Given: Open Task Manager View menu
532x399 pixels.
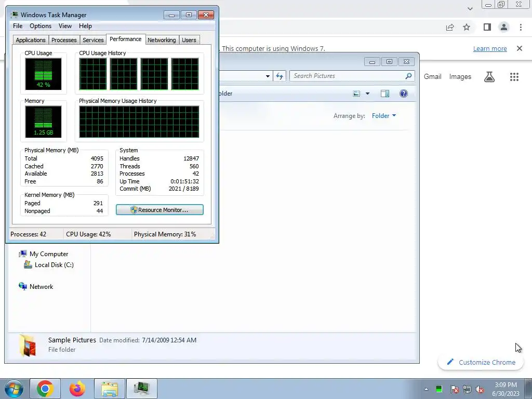Looking at the screenshot, I should tap(65, 26).
